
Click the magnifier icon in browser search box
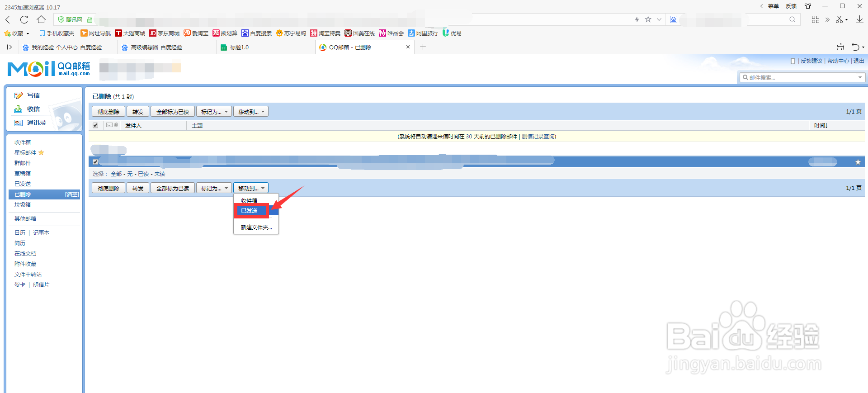793,19
